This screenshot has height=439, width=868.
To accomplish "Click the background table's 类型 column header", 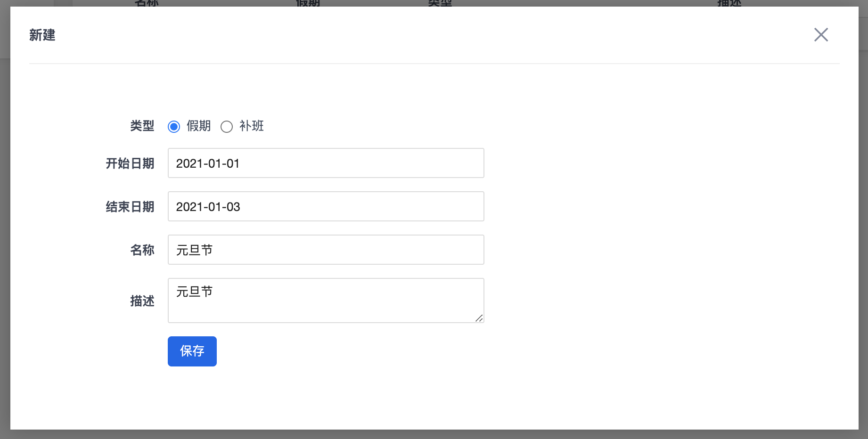I will coord(440,3).
